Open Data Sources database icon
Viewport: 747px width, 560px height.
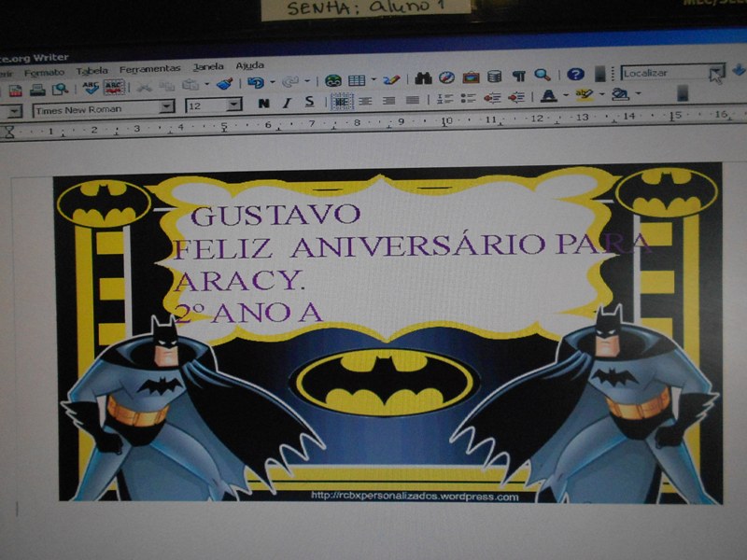pos(495,76)
